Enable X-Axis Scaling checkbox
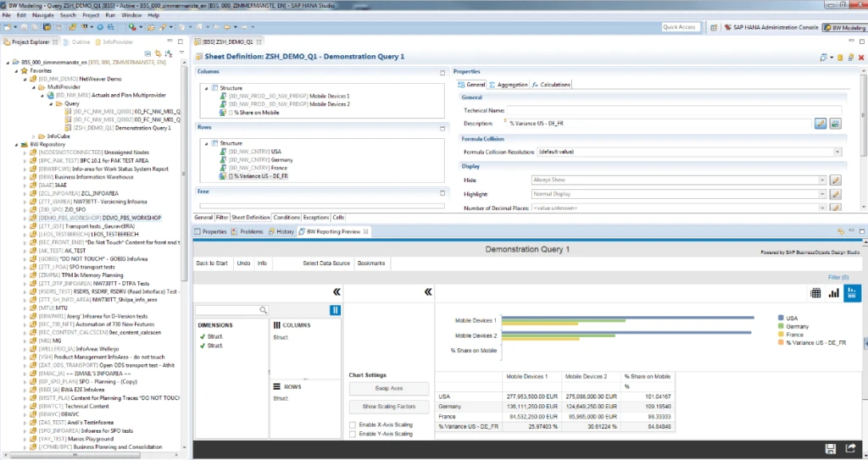 tap(353, 424)
